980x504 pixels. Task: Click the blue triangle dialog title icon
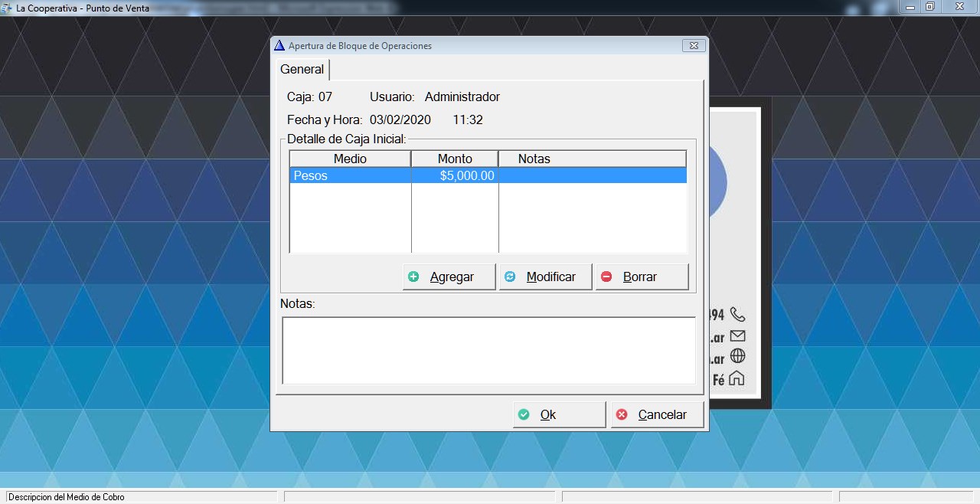click(279, 46)
